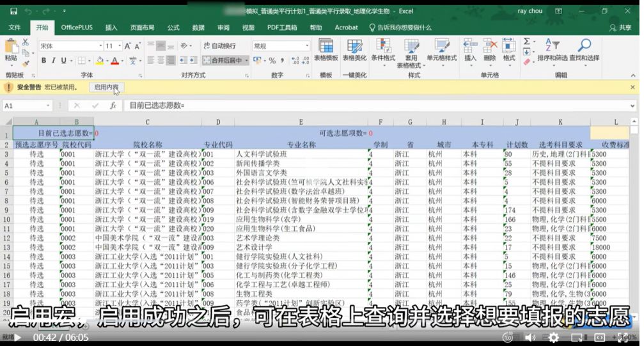Open the font name dropdown (宋体)
The height and width of the screenshot is (346, 644).
pyautogui.click(x=100, y=46)
